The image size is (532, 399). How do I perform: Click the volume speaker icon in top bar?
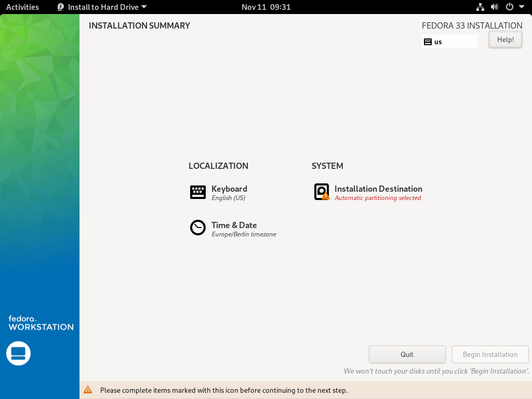pos(495,7)
